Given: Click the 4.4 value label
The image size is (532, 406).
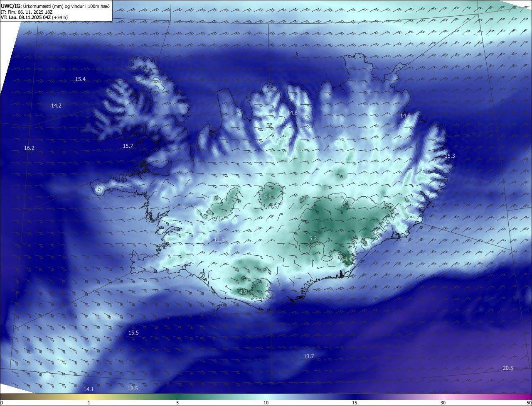Looking at the screenshot, I should 347,259.
